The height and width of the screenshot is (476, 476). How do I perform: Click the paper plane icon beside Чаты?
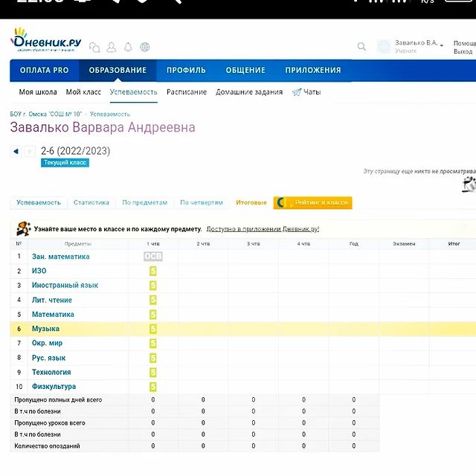[x=297, y=92]
